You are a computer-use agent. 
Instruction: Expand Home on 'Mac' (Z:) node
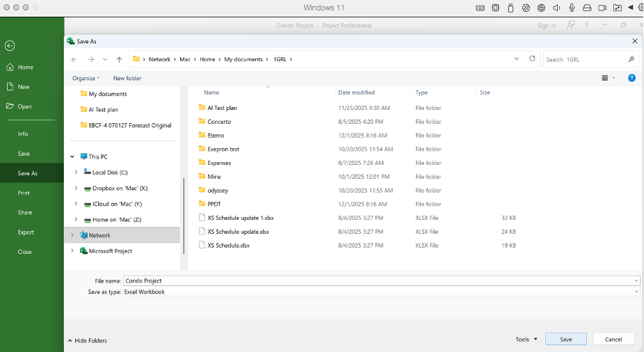click(76, 219)
